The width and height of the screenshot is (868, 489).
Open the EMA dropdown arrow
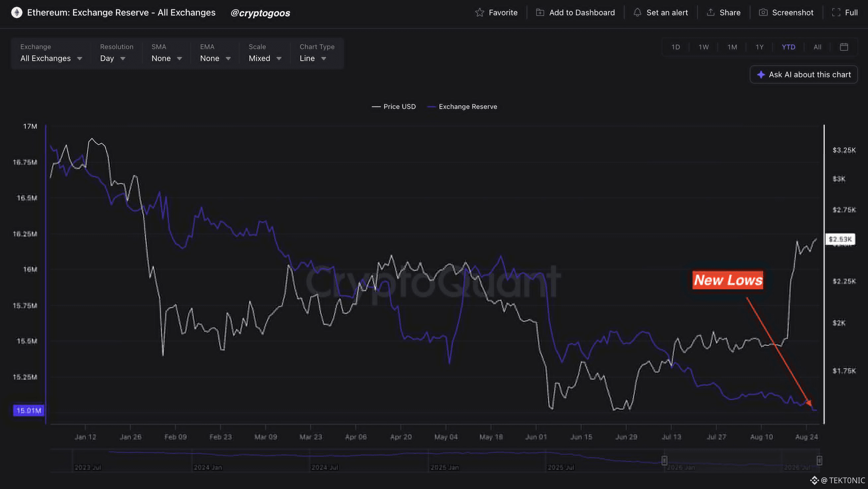tap(228, 59)
